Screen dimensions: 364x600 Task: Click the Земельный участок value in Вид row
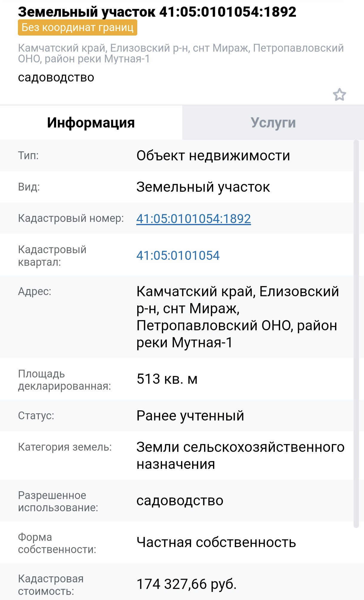[203, 187]
